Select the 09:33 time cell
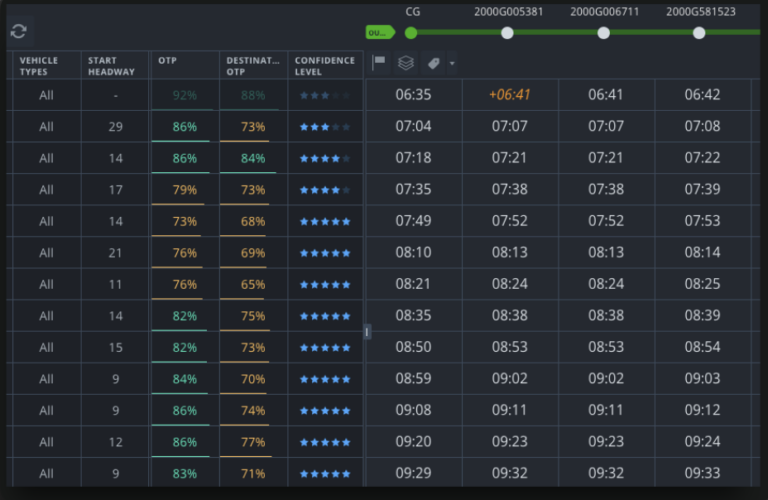 click(x=702, y=473)
